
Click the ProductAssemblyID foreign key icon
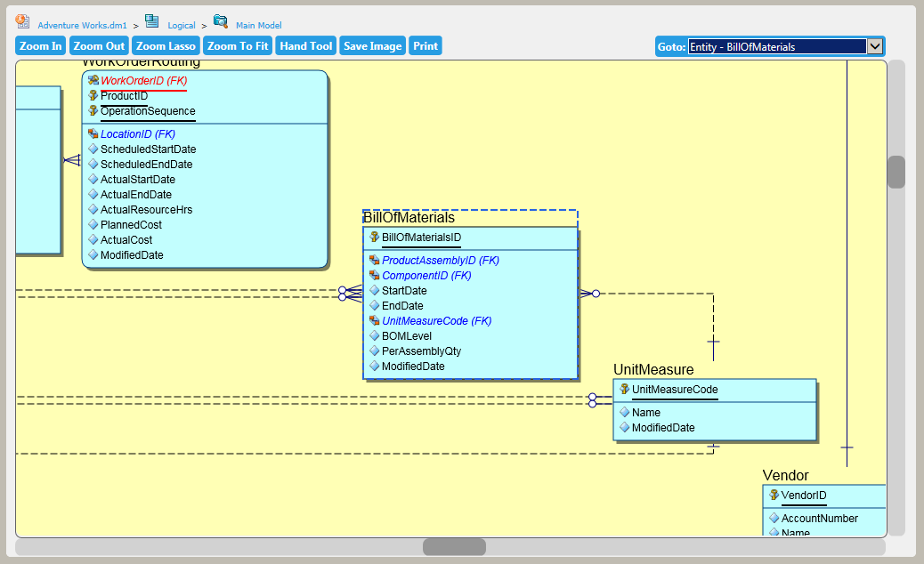tap(374, 260)
